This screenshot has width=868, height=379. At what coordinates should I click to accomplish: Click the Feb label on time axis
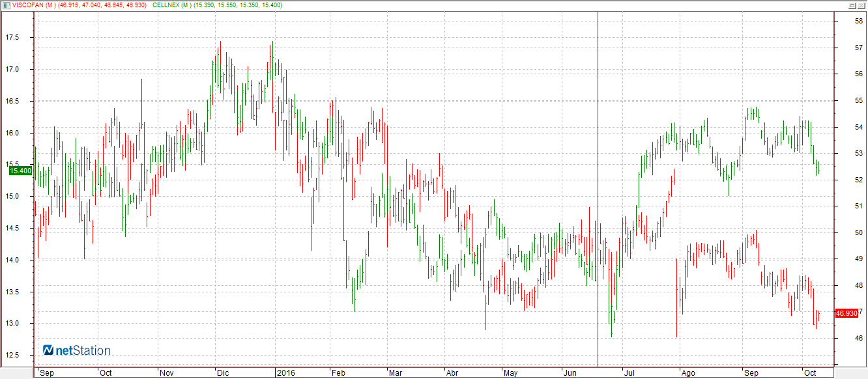coord(338,373)
